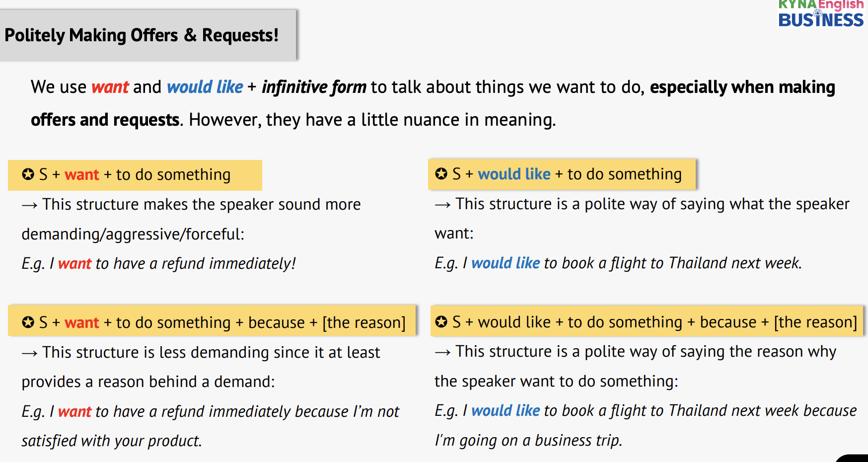Click the star bullet before "S + want + to do something"

[x=28, y=174]
